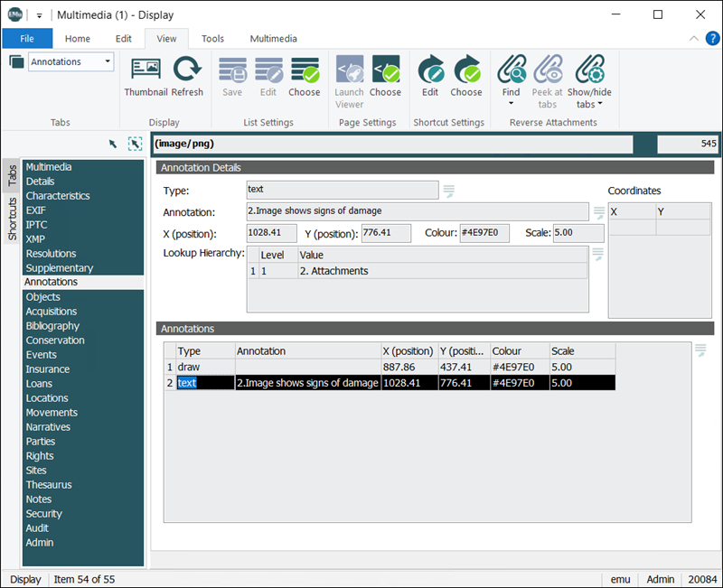Expand the Show/hide tabs dropdown
This screenshot has width=723, height=588.
(x=599, y=105)
